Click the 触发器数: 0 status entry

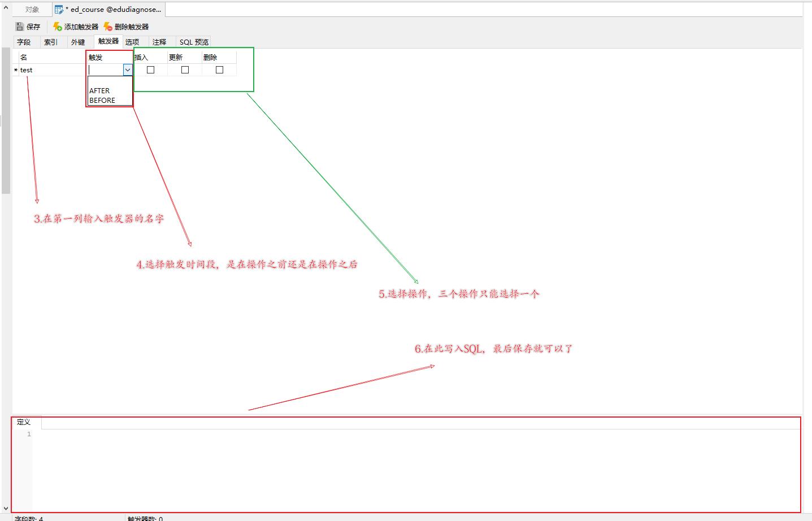coord(145,518)
